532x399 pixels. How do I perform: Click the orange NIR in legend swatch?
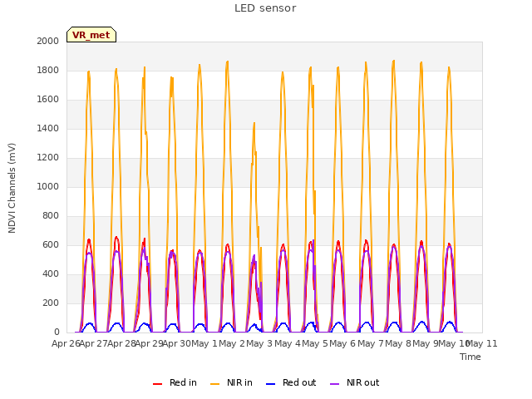coord(215,384)
